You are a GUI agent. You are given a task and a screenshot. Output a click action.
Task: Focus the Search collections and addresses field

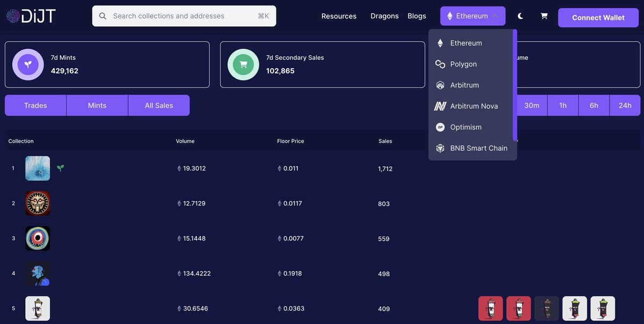184,16
